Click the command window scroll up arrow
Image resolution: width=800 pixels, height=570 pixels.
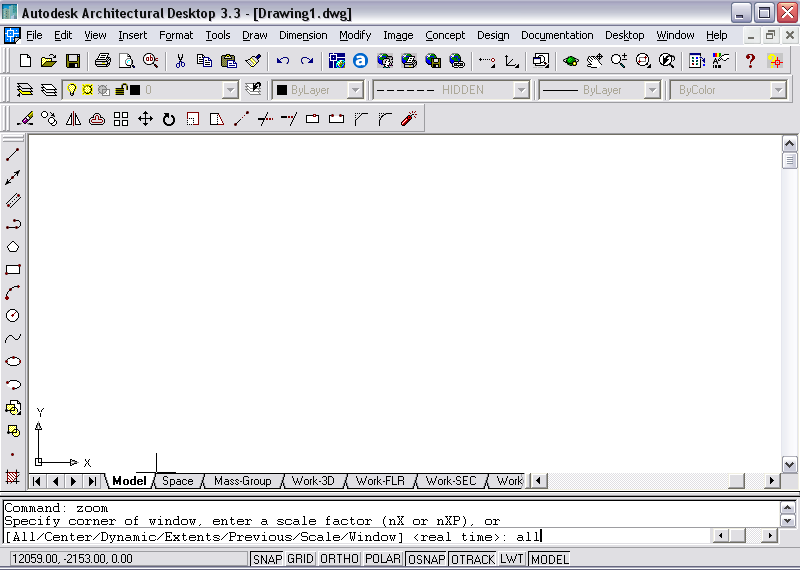coord(787,508)
